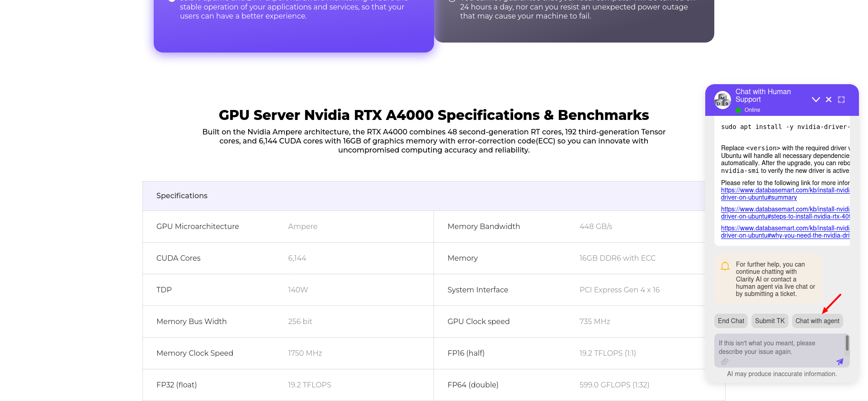
Task: Select the Memory Bus Width label
Action: pos(192,321)
